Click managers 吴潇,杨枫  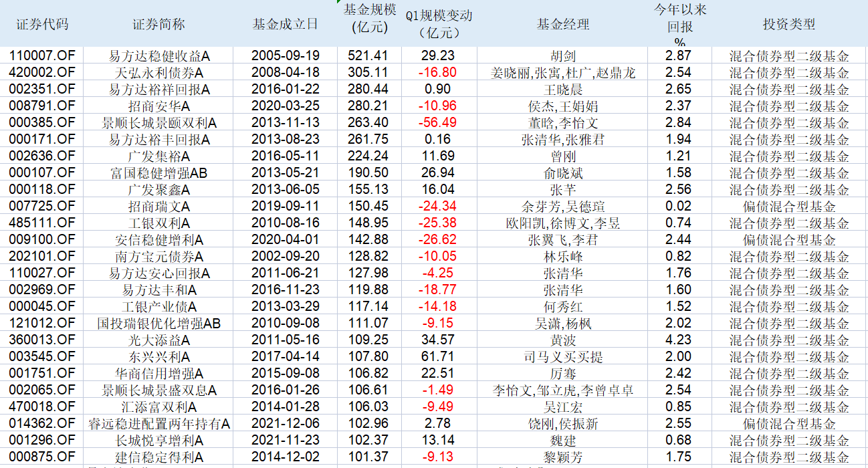coord(563,324)
